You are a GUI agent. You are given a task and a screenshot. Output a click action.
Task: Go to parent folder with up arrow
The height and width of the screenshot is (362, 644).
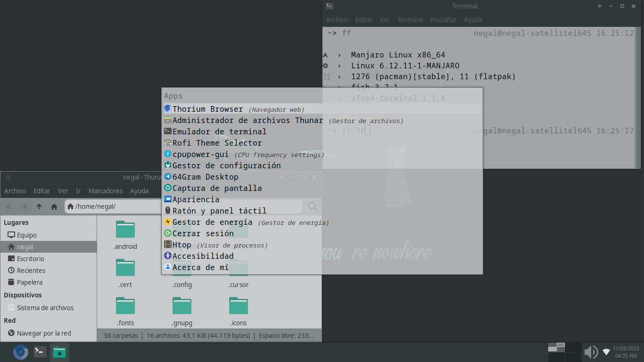click(x=39, y=206)
